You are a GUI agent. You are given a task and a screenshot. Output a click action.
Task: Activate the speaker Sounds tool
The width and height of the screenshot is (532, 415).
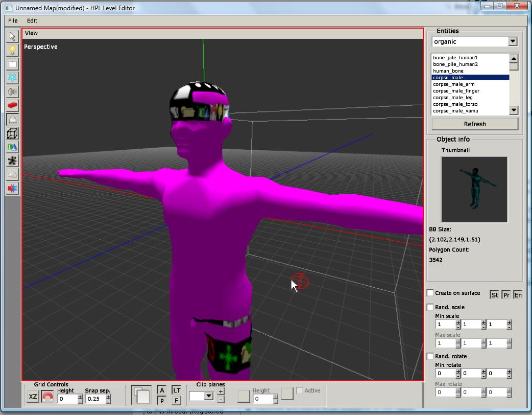(12, 91)
